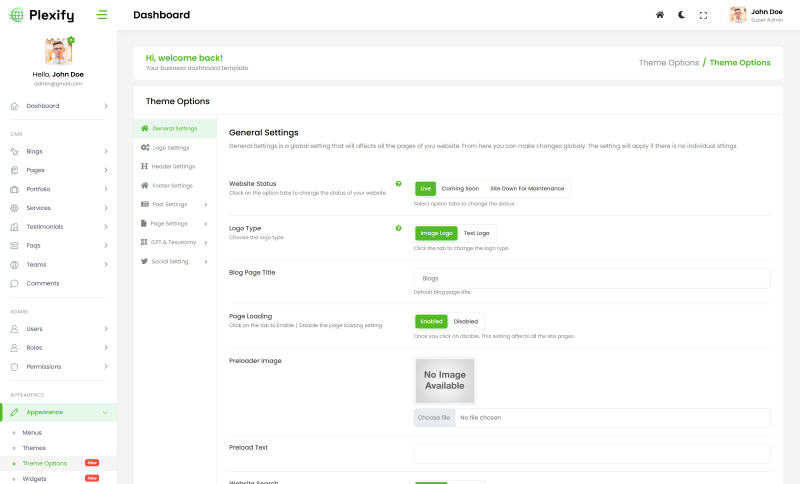Viewport: 800px width, 484px height.
Task: Click the No Image Available thumbnail
Action: pos(444,380)
